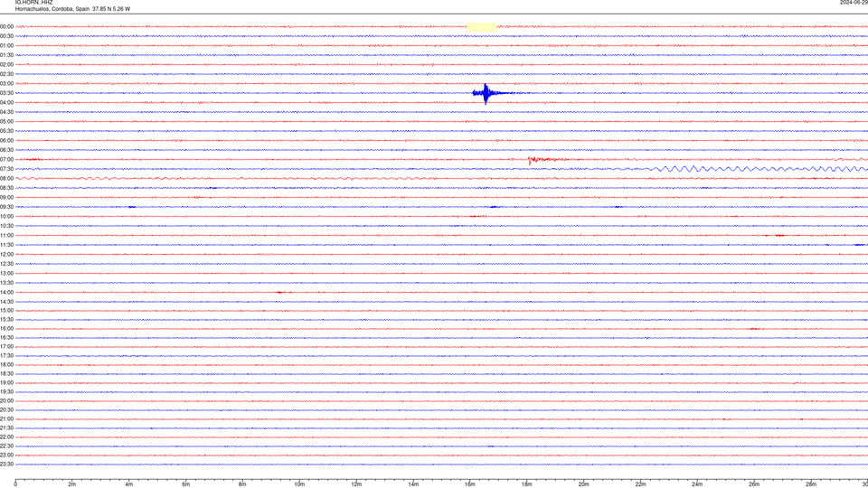Click the 18m tick label on the minute axis

[x=527, y=484]
